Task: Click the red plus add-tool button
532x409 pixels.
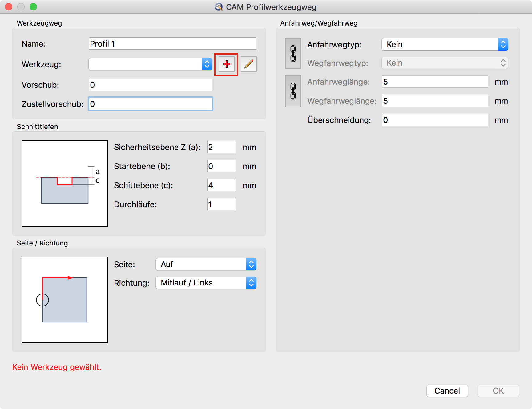Action: 226,64
